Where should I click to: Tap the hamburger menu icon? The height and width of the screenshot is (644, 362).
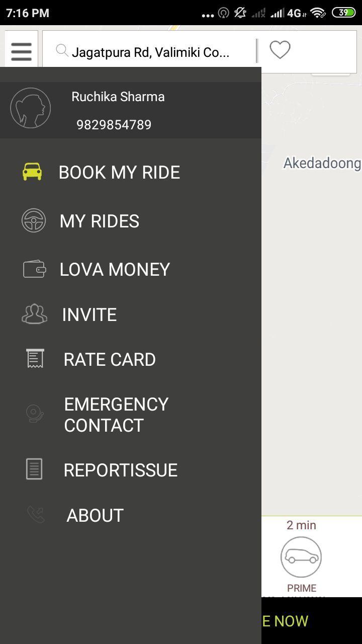[x=21, y=51]
